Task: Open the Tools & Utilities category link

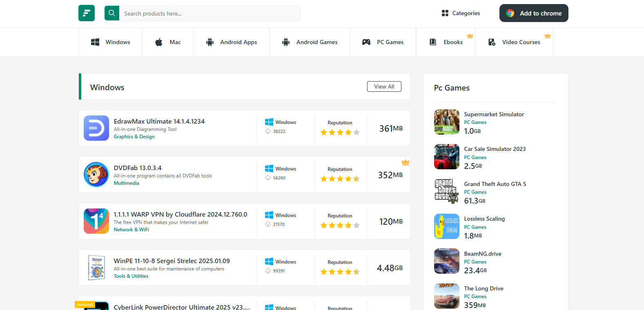Action: 131,276
